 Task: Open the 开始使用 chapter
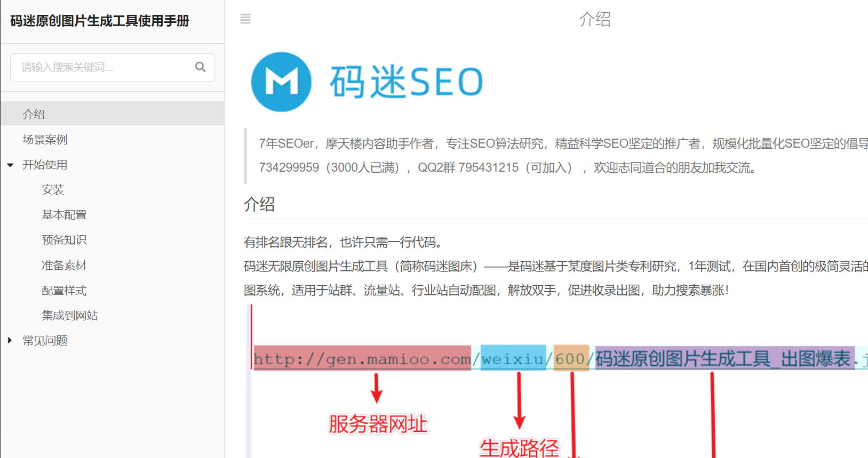45,165
